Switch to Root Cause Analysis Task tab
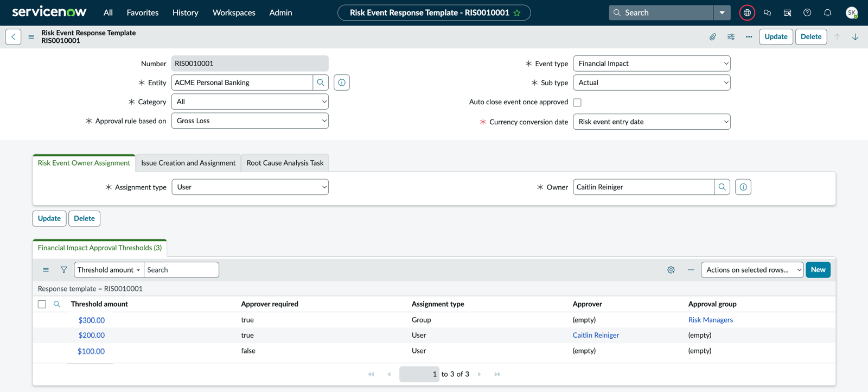Image resolution: width=868 pixels, height=392 pixels. (x=285, y=163)
